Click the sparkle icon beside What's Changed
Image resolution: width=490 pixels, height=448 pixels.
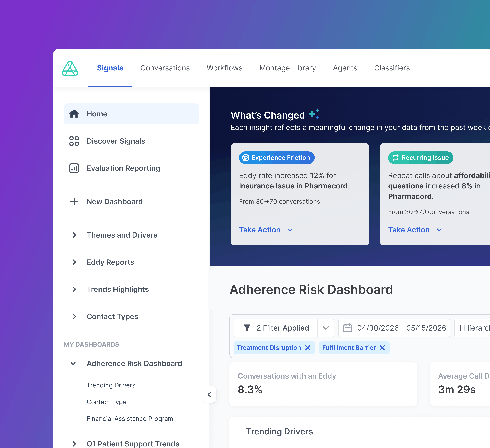click(314, 114)
